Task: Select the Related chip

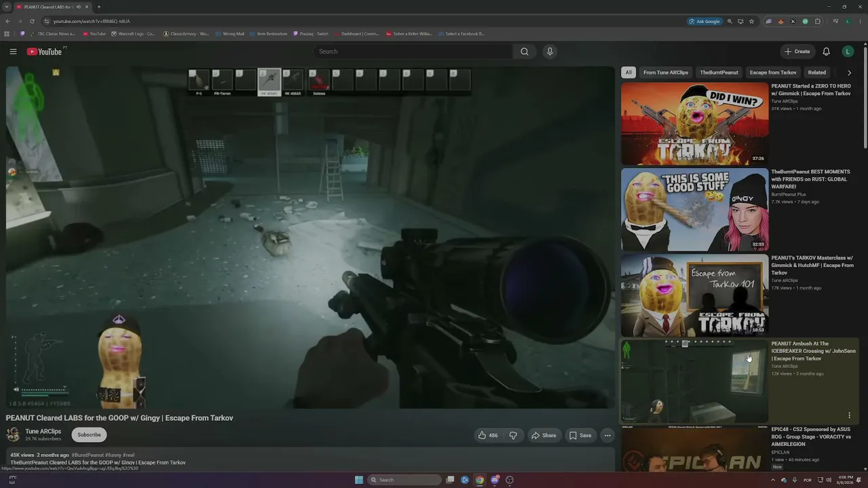Action: tap(817, 73)
